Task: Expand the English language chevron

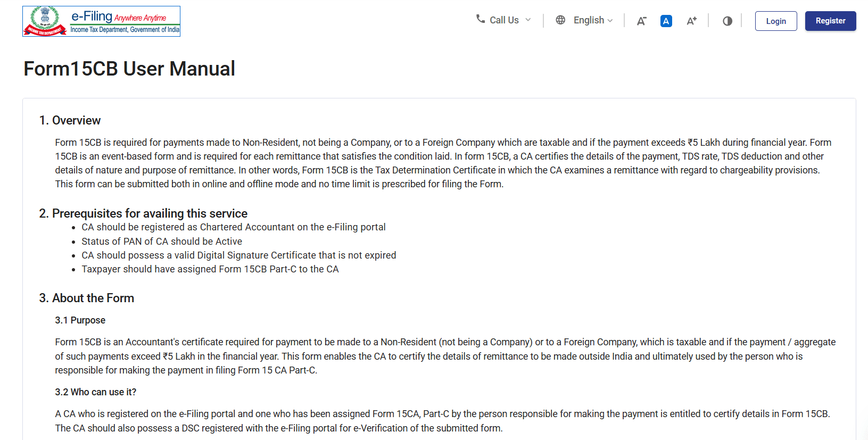Action: (x=610, y=21)
